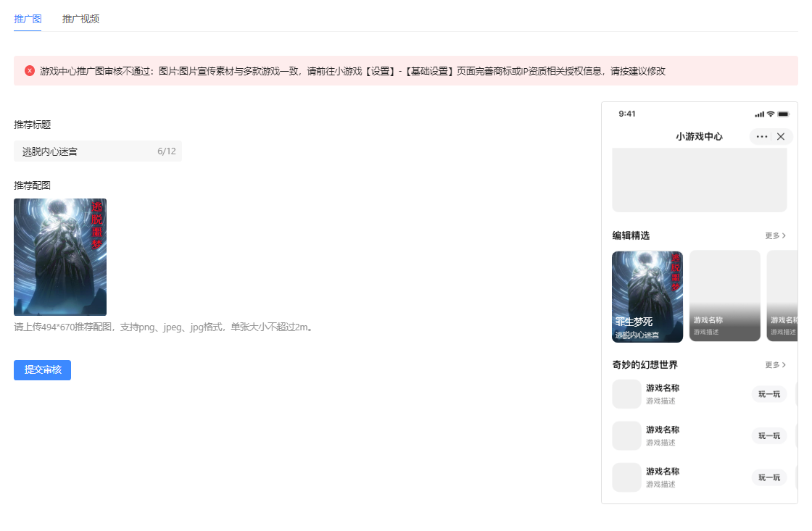Click the 6/12 character counter
The width and height of the screenshot is (812, 531).
(x=167, y=151)
